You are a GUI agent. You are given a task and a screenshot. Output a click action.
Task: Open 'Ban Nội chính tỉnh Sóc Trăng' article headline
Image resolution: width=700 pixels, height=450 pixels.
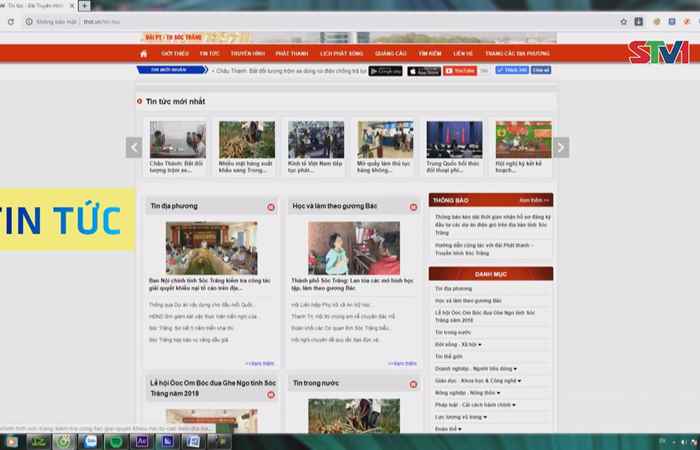(x=210, y=284)
